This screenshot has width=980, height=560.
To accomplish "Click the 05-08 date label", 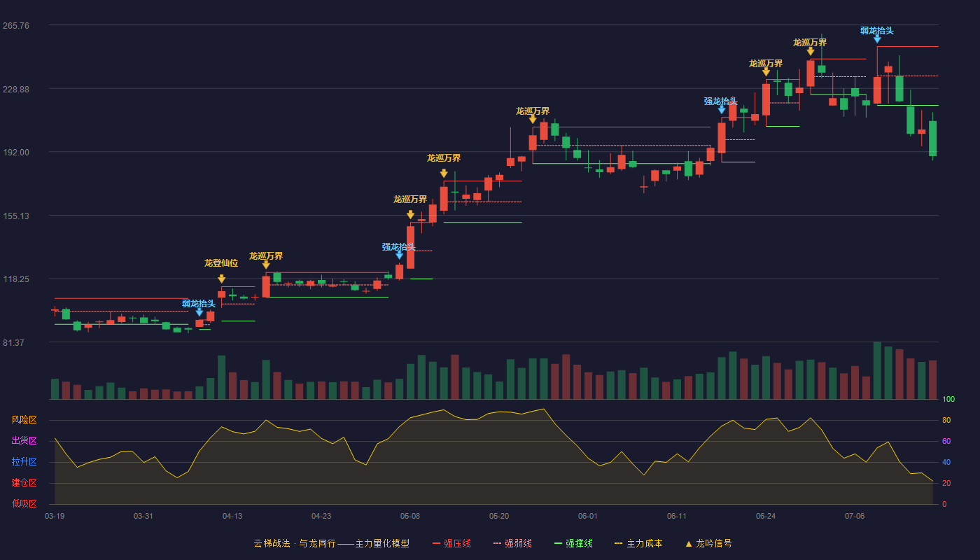I will (410, 516).
